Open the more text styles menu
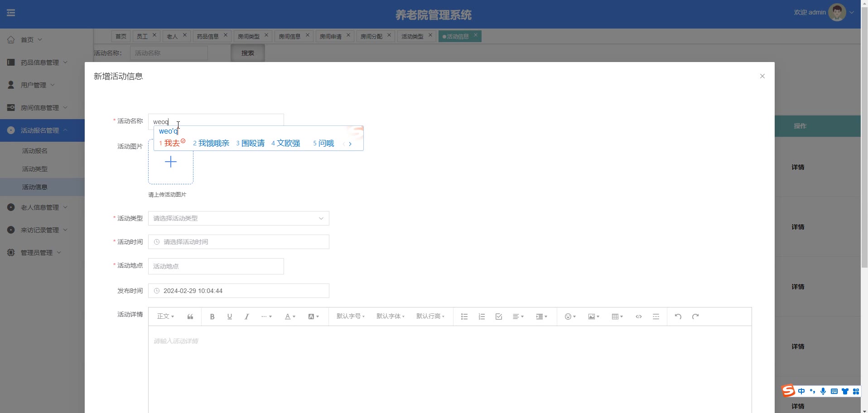 pos(266,317)
